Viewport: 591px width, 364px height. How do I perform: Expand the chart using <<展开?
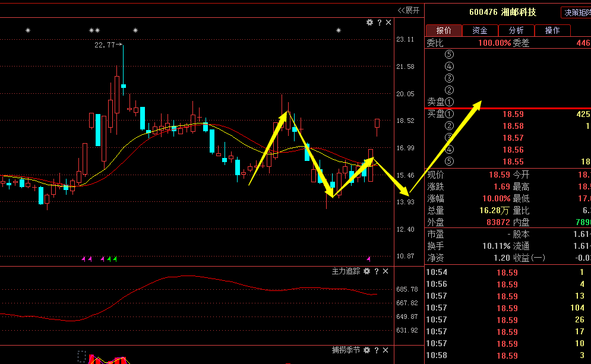pos(408,10)
